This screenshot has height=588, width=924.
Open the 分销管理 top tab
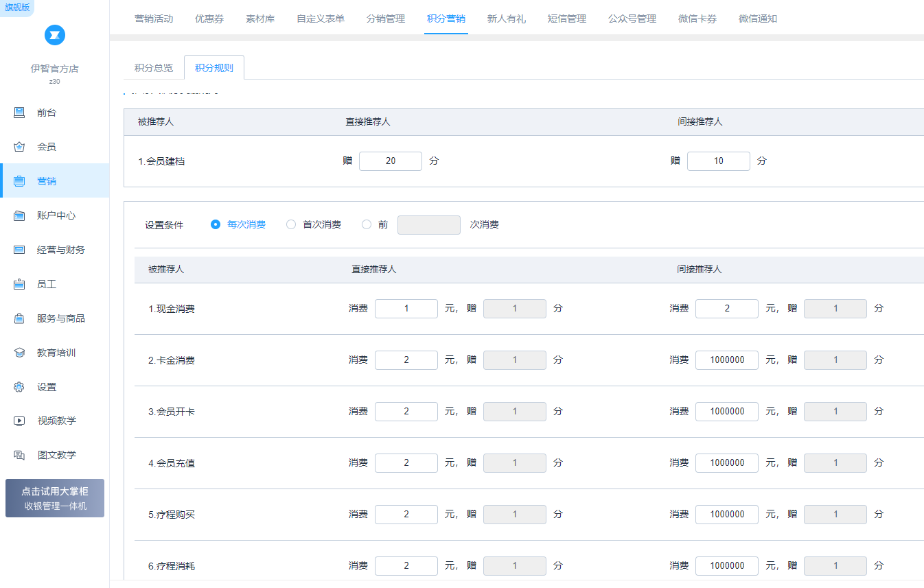point(386,19)
